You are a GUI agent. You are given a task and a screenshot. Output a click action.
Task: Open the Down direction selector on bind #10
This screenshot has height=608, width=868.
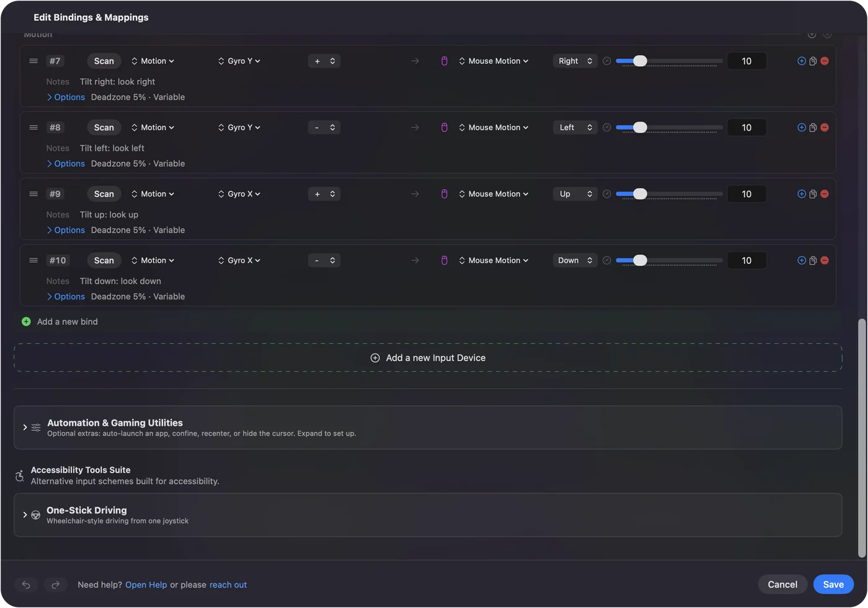[x=575, y=260]
